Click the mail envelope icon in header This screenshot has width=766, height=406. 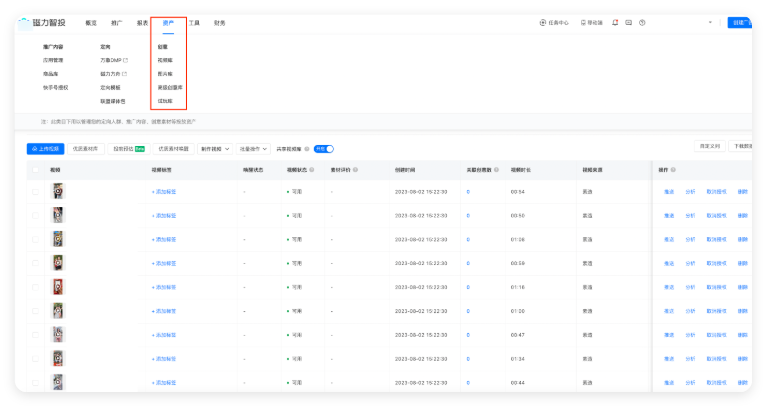[x=628, y=22]
